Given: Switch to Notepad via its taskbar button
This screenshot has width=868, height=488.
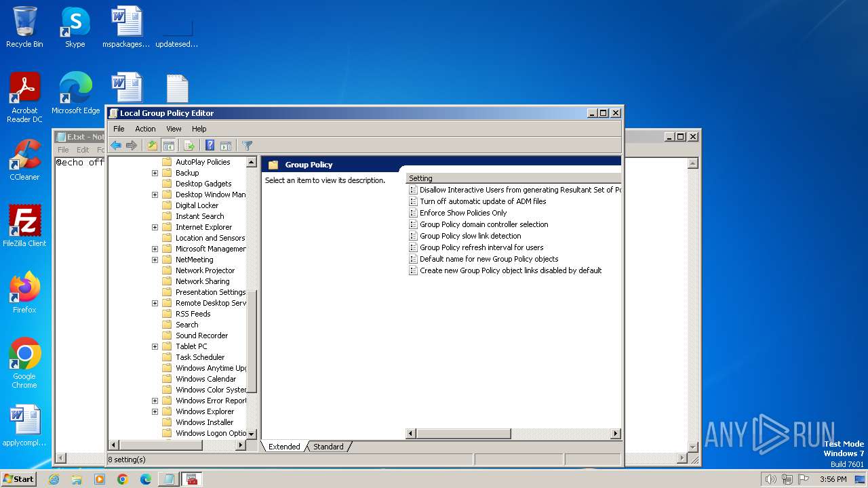Looking at the screenshot, I should [168, 479].
